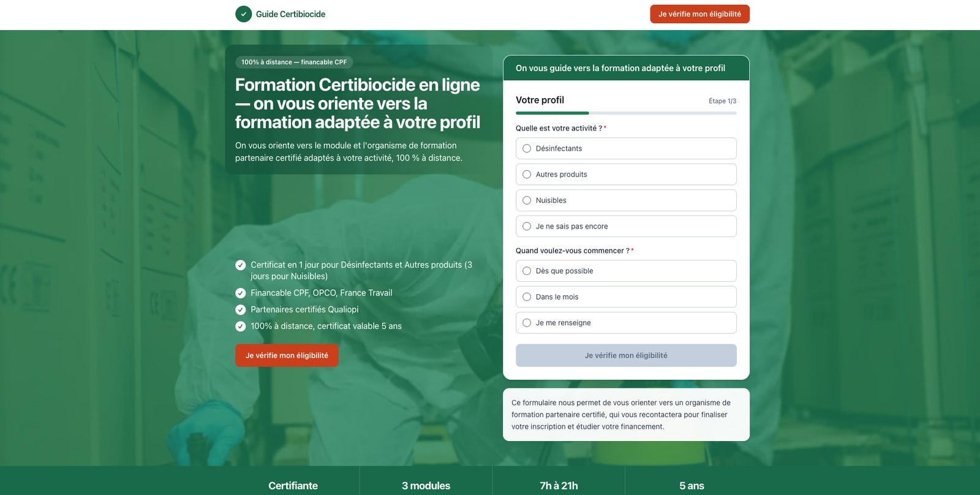This screenshot has height=495, width=980.
Task: Select the Désinfectants activity option
Action: pyautogui.click(x=626, y=148)
